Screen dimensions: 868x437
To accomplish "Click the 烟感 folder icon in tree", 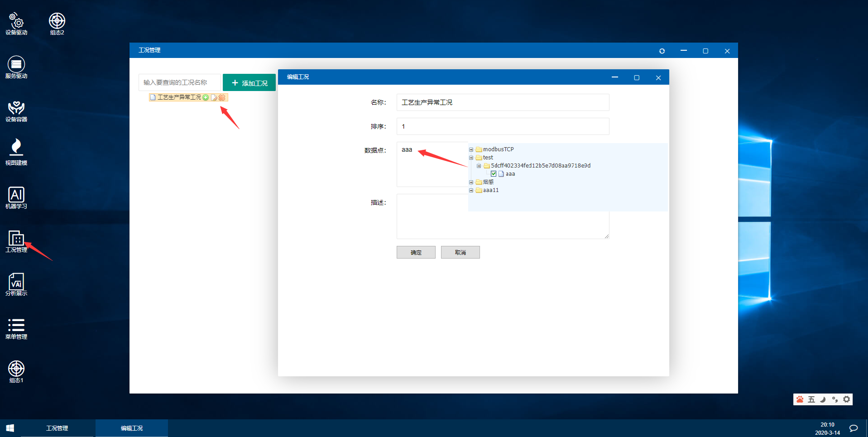I will (x=479, y=182).
